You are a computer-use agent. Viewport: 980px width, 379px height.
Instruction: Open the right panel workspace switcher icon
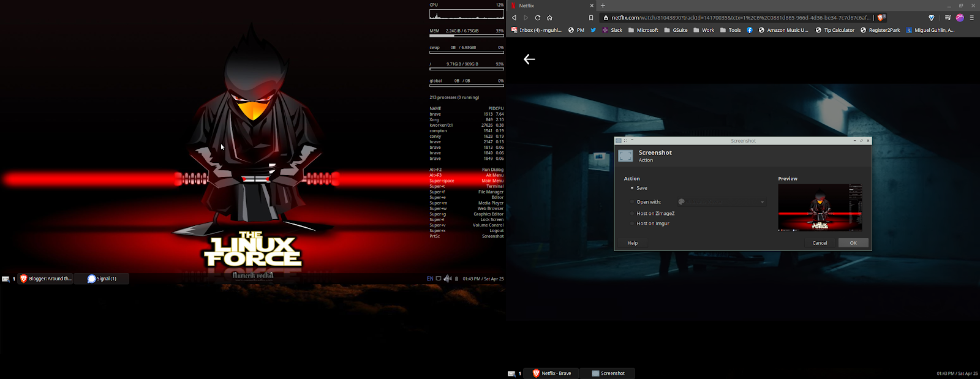[x=511, y=373]
